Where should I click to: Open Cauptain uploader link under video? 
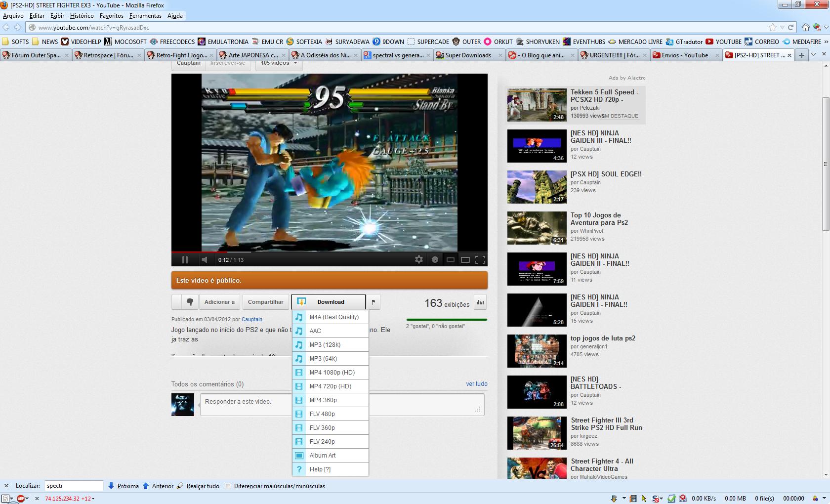tap(251, 319)
